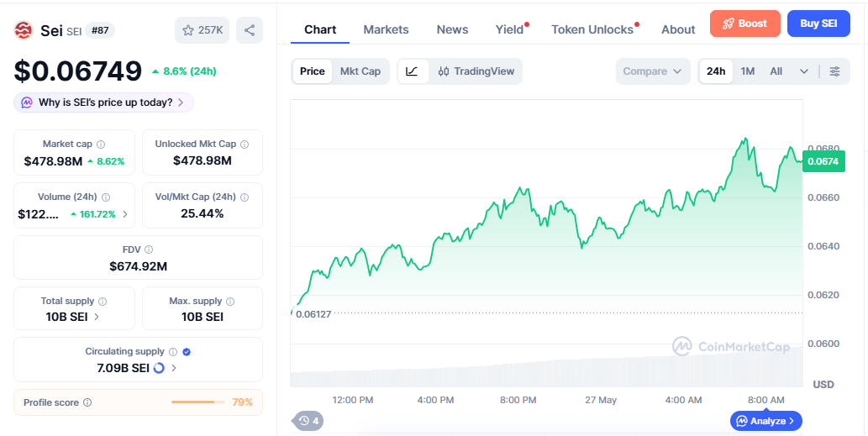The image size is (868, 436).
Task: Click the 25.44% Vol/Mkt Cap value
Action: pyautogui.click(x=202, y=213)
